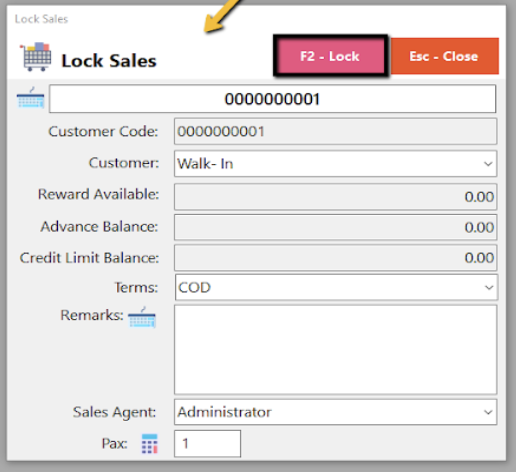Click the Credit Limit Balance field
516x472 pixels.
pyautogui.click(x=335, y=258)
